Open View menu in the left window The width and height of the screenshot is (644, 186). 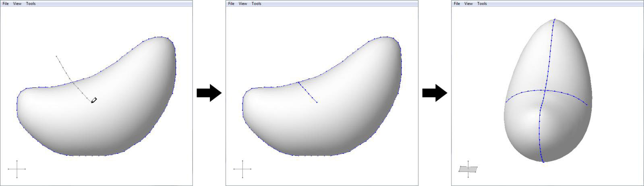[17, 4]
